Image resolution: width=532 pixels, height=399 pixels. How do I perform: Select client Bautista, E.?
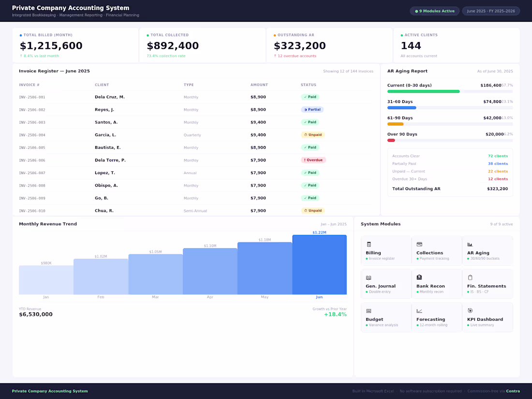107,148
